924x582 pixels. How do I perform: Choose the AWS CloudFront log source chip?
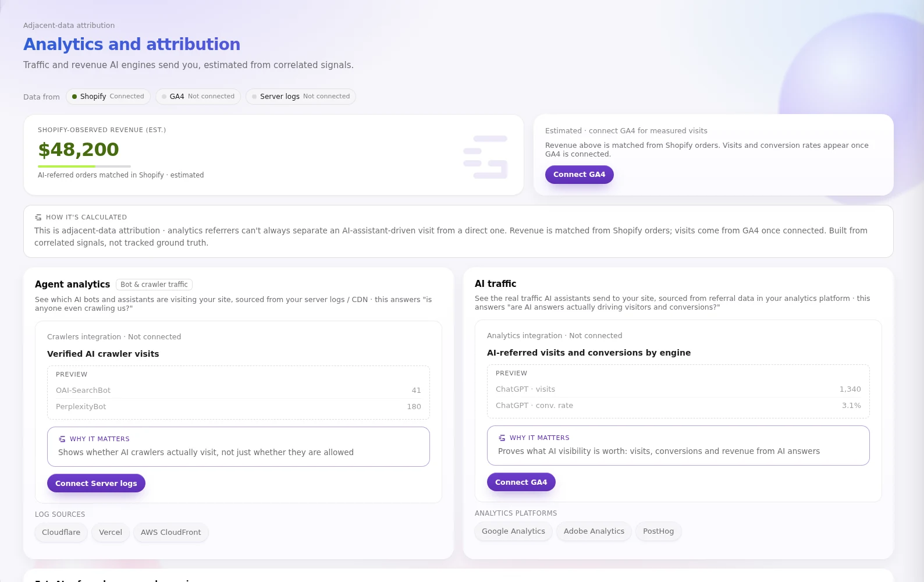coord(171,533)
